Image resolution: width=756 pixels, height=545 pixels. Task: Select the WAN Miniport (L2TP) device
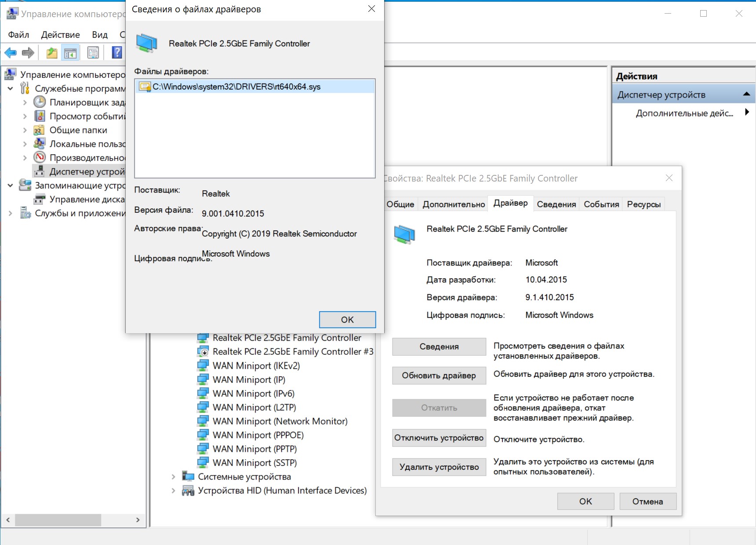point(254,407)
